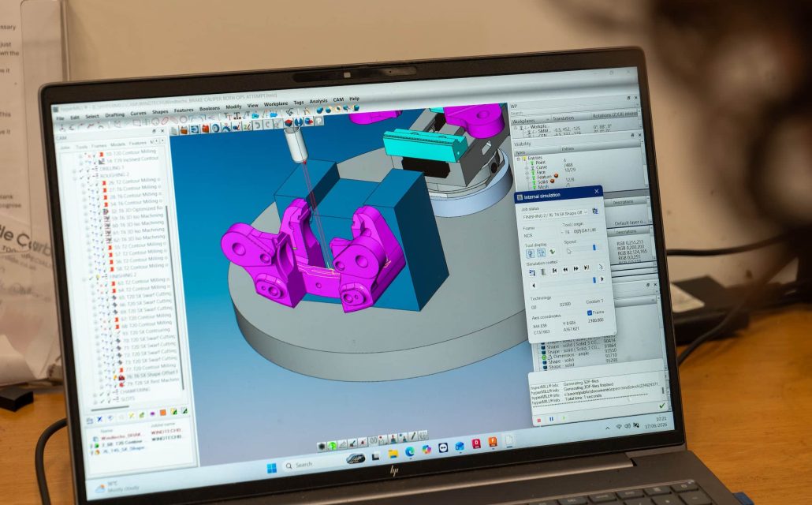812x505 pixels.
Task: Switch to the Tools tab in CAM panel
Action: [x=82, y=147]
